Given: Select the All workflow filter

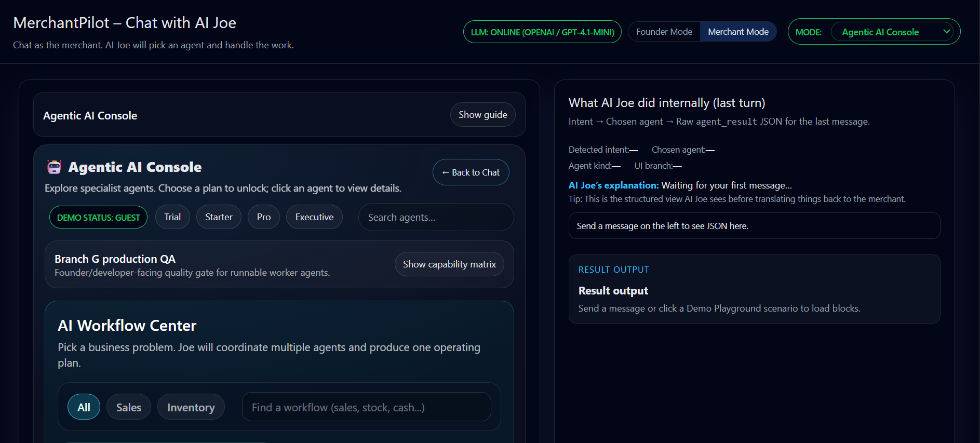Looking at the screenshot, I should pos(84,407).
